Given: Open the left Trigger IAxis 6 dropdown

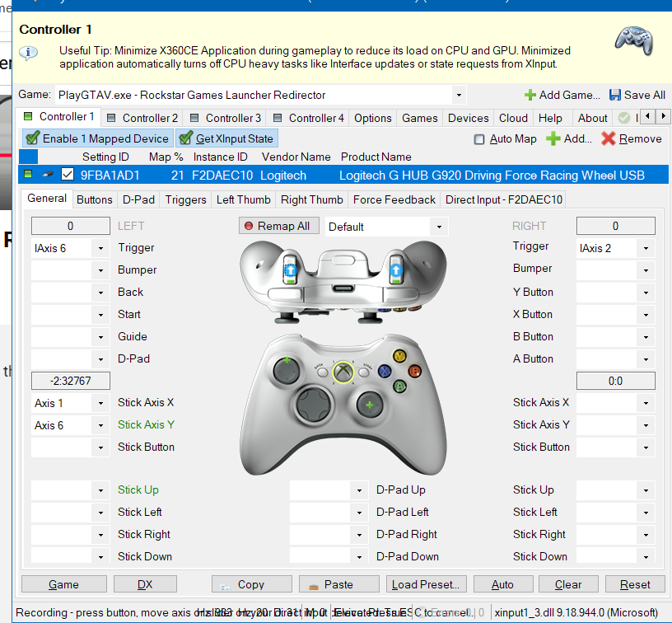Looking at the screenshot, I should coord(100,248).
